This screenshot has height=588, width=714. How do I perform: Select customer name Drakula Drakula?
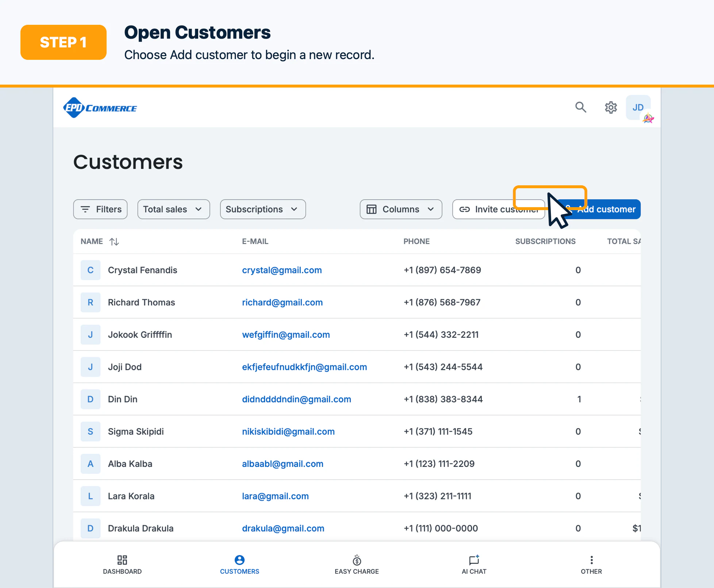pos(141,529)
